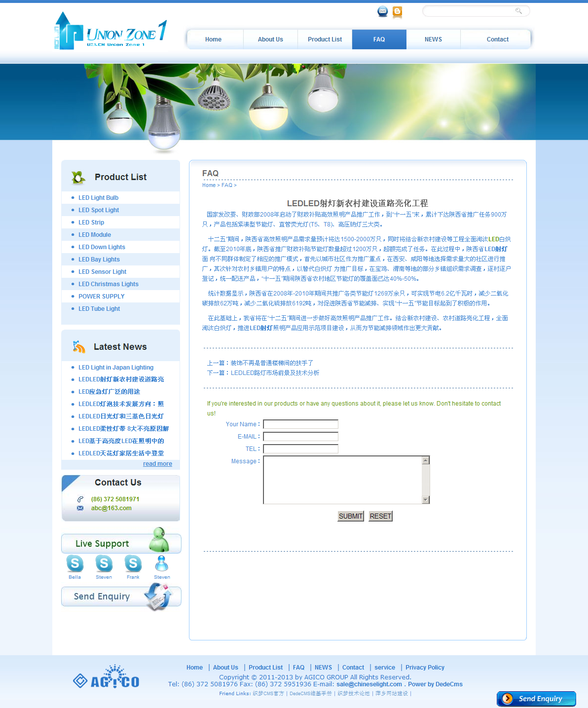The height and width of the screenshot is (708, 588).
Task: Open LED Christmas Lights category link
Action: click(x=109, y=284)
